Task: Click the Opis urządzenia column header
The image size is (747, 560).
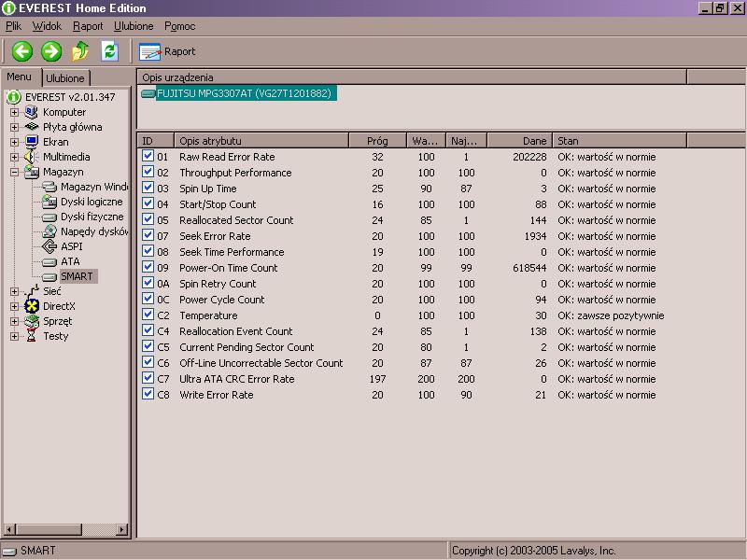Action: click(x=412, y=77)
